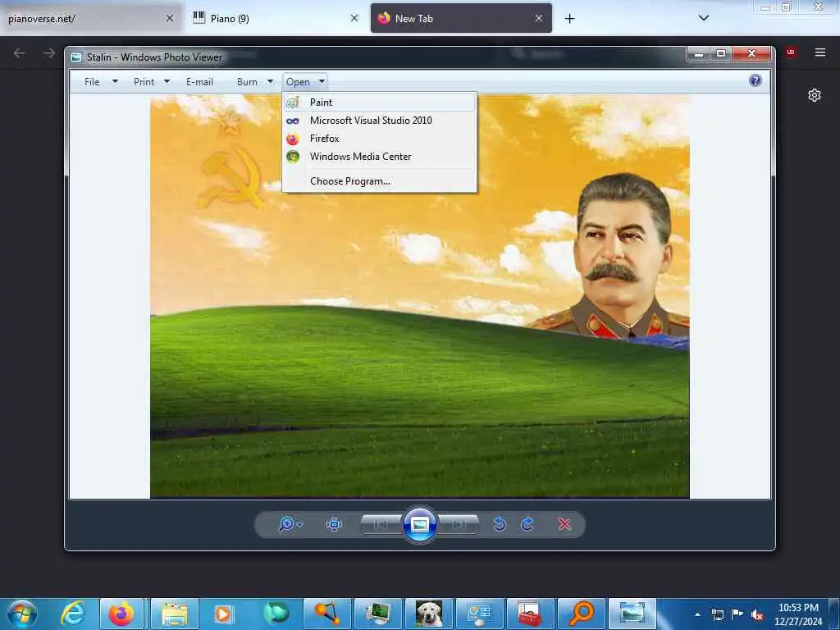
Task: Open new tab settings gear
Action: [x=815, y=95]
